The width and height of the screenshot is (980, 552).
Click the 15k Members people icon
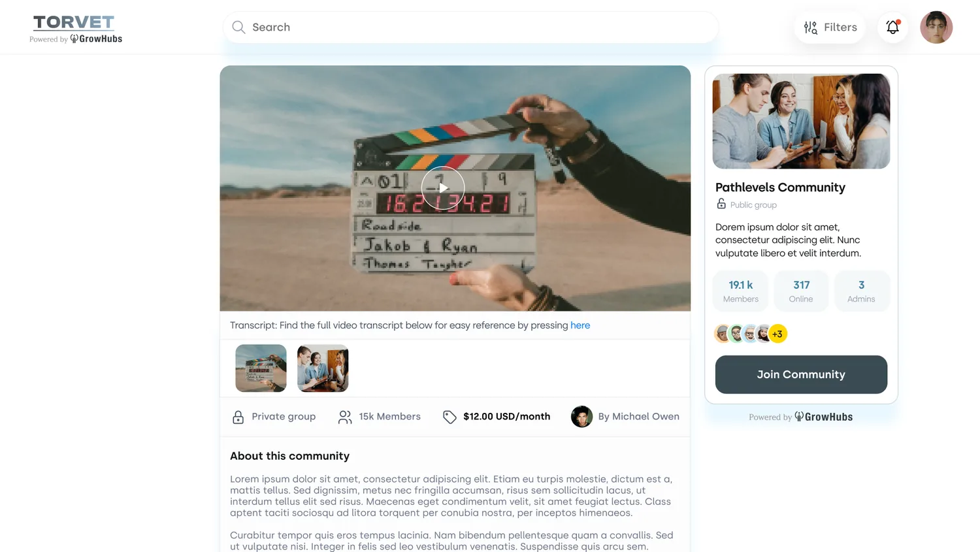tap(345, 417)
